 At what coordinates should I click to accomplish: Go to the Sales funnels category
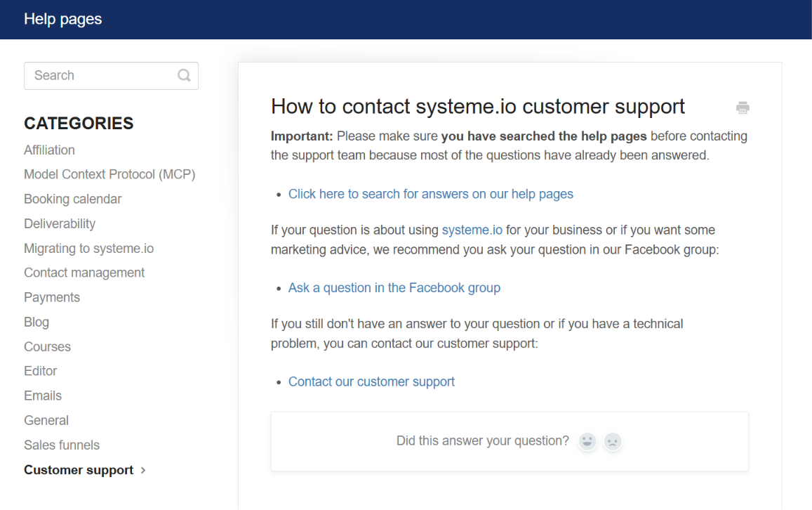(x=62, y=445)
